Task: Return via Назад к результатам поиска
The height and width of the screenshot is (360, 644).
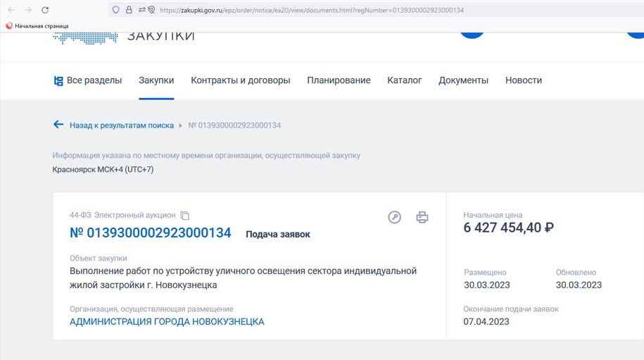Action: (x=122, y=125)
